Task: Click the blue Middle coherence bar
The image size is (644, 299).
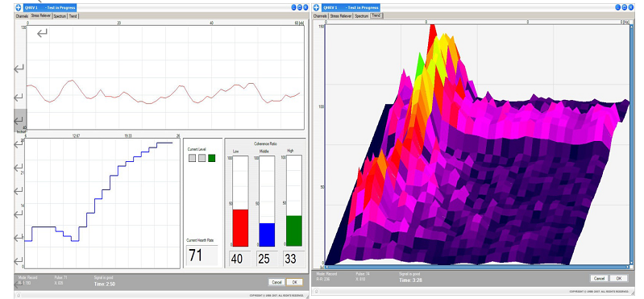Action: (267, 235)
